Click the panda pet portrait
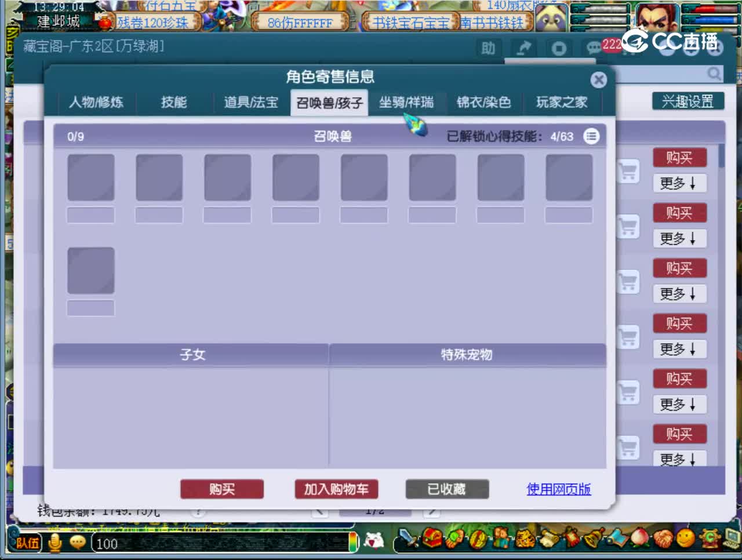742x560 pixels. pos(551,19)
